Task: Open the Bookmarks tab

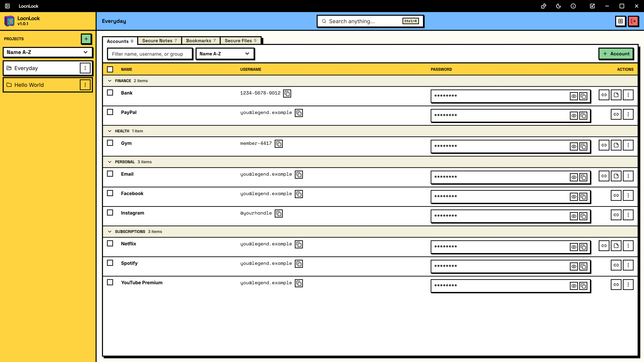Action: tap(201, 41)
